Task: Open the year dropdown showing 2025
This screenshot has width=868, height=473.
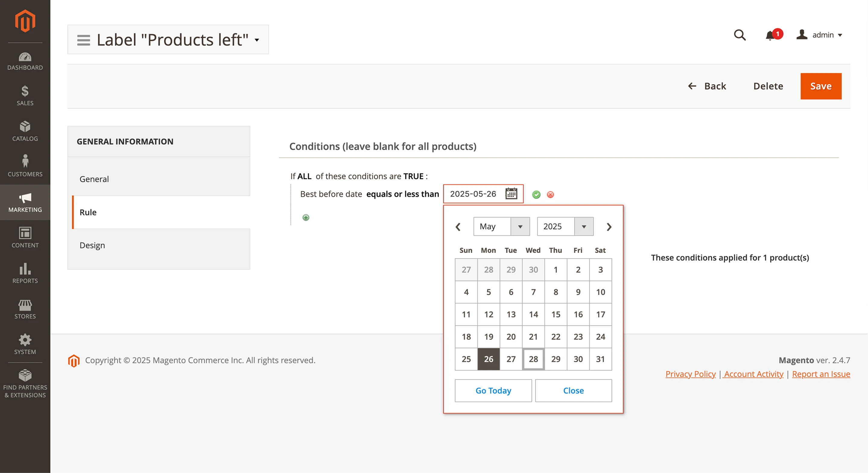Action: (x=565, y=227)
